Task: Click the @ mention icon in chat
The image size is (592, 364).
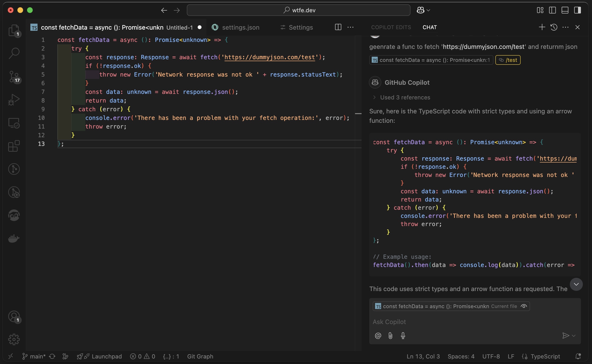Action: point(378,336)
